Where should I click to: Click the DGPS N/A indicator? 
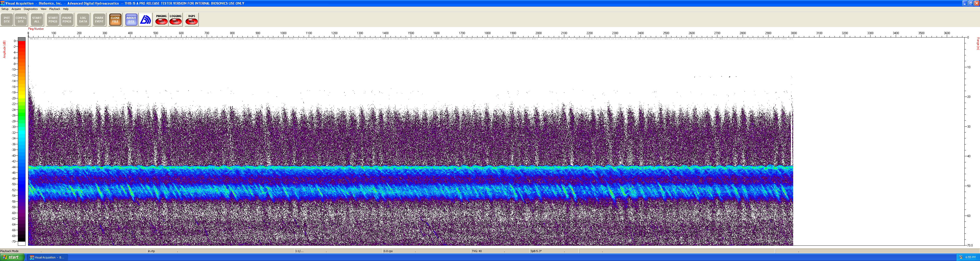coord(192,20)
